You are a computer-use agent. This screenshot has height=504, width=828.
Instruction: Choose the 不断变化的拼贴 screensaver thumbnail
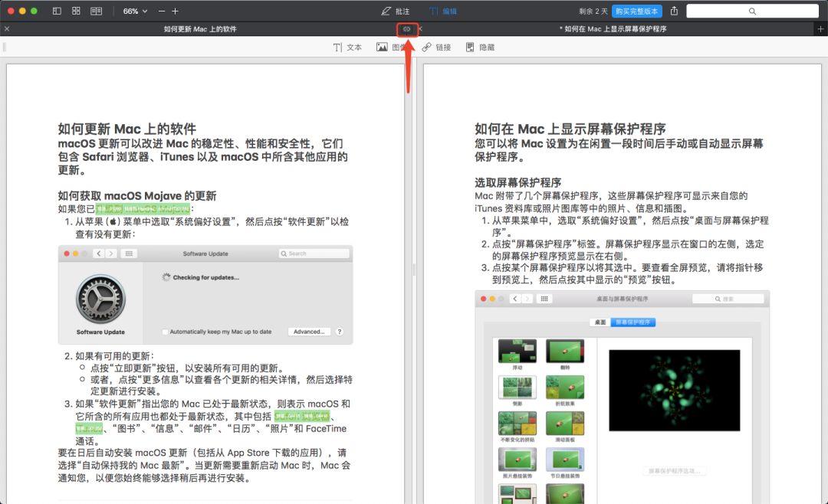(x=517, y=424)
